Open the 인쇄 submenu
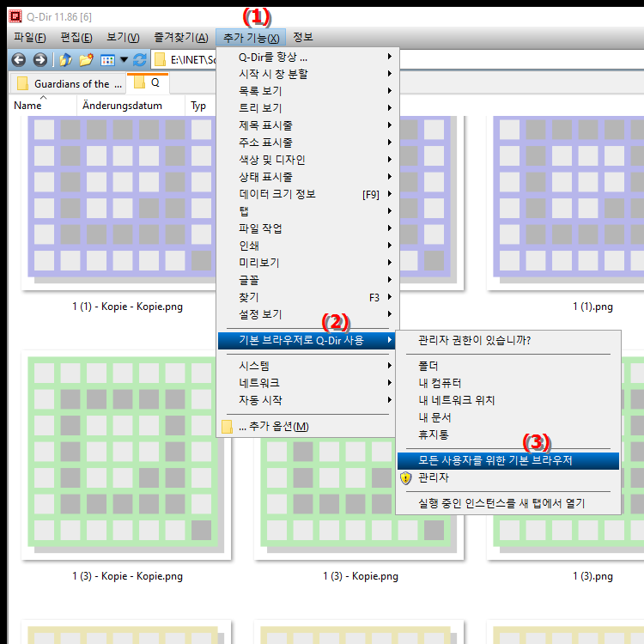The image size is (644, 644). [307, 246]
